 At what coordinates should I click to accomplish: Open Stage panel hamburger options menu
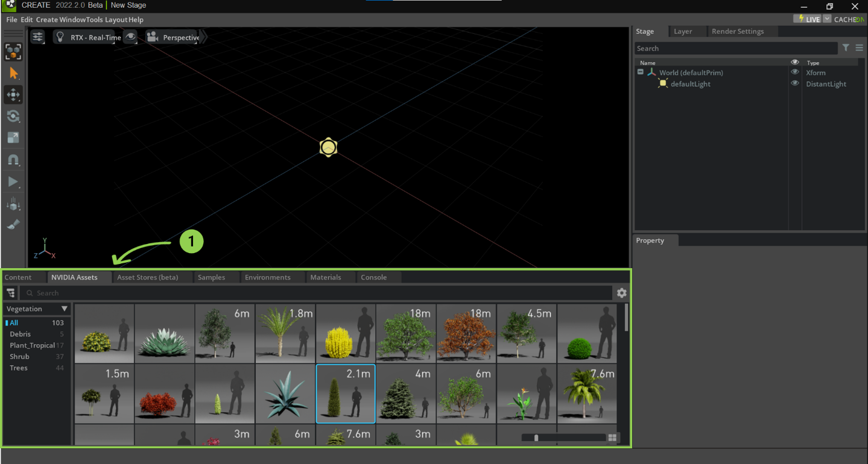(859, 48)
